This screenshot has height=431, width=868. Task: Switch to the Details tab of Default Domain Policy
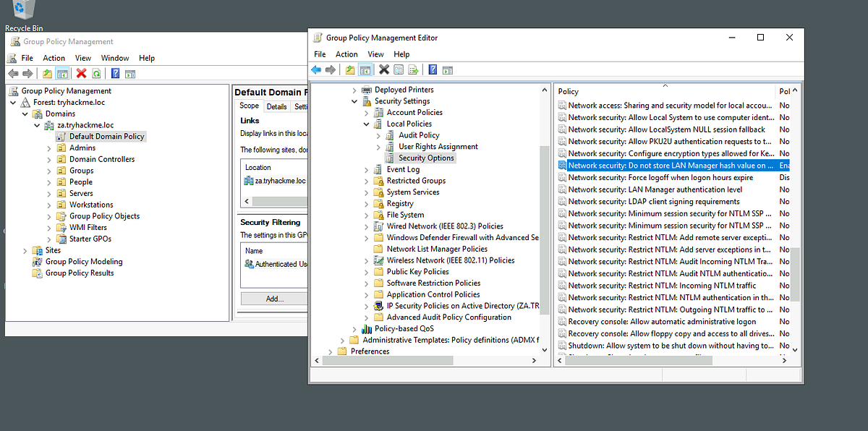click(278, 105)
